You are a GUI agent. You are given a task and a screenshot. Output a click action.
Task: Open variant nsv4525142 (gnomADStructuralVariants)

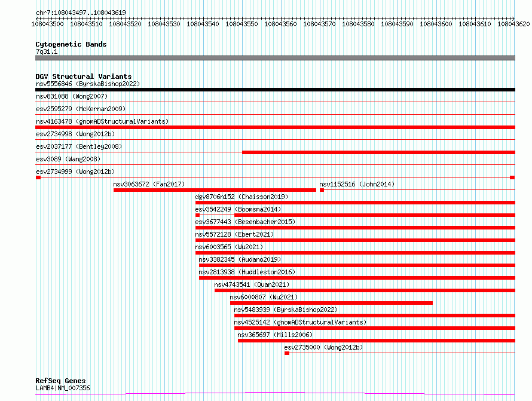tap(300, 322)
